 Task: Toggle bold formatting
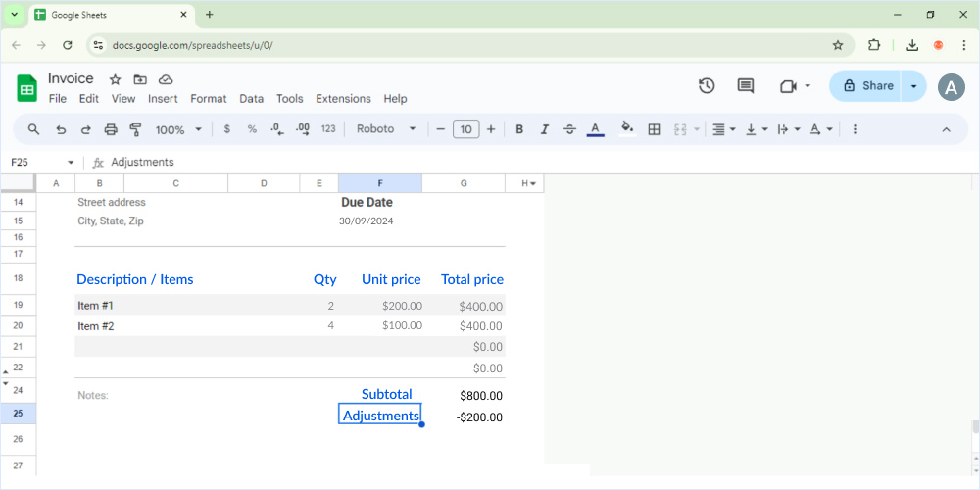pos(519,129)
